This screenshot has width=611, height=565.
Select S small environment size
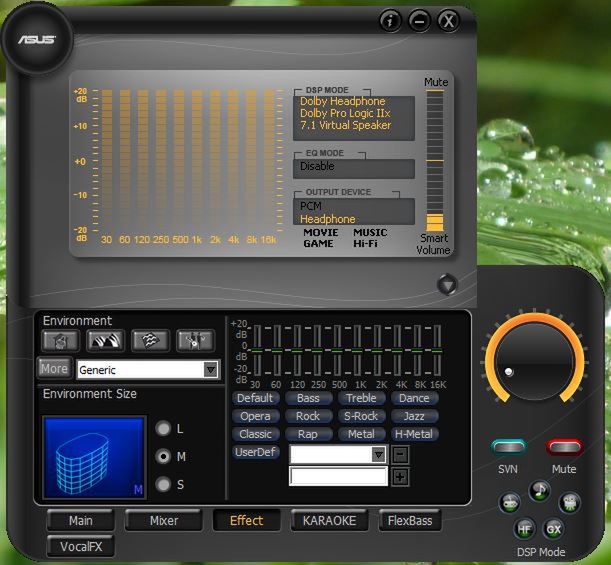pyautogui.click(x=163, y=484)
